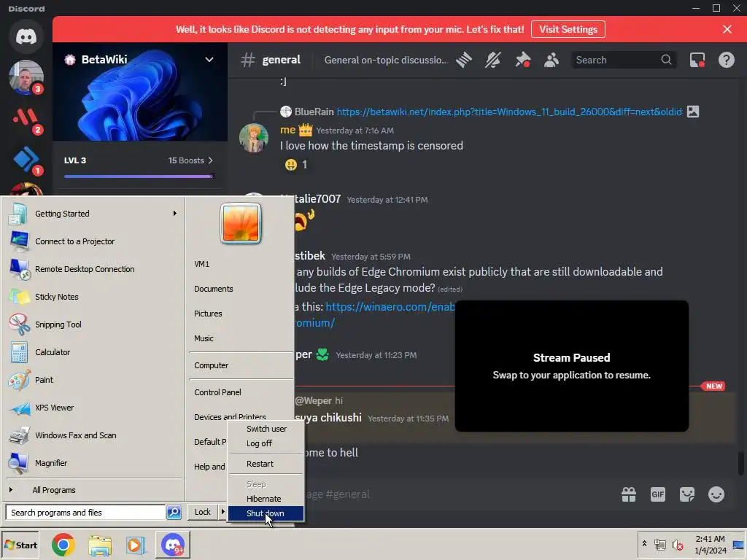Select Hibernate from power menu
This screenshot has width=747, height=560.
pos(266,499)
